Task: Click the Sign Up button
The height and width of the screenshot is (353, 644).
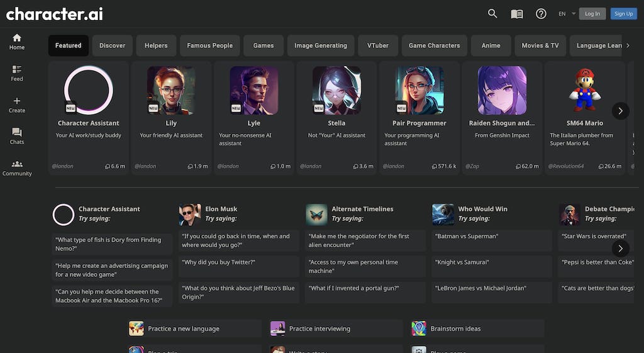Action: click(623, 14)
